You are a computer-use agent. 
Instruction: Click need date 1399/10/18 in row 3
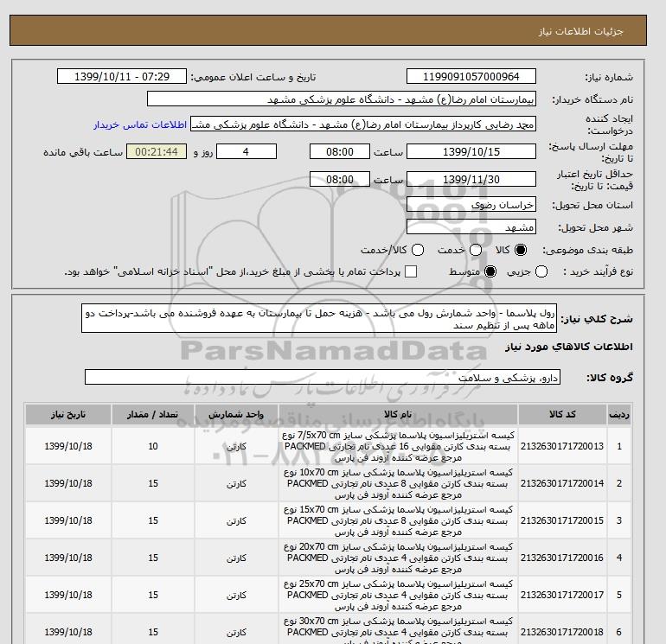68,520
